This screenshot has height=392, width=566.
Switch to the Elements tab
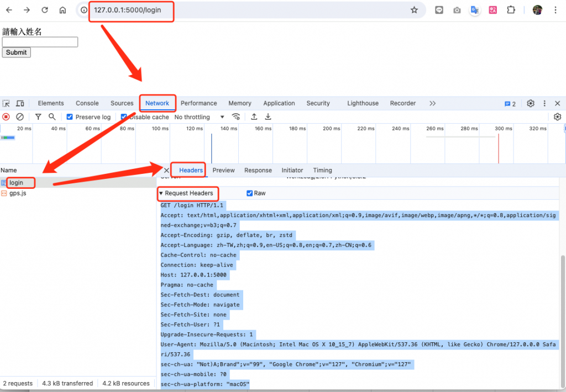pyautogui.click(x=51, y=103)
